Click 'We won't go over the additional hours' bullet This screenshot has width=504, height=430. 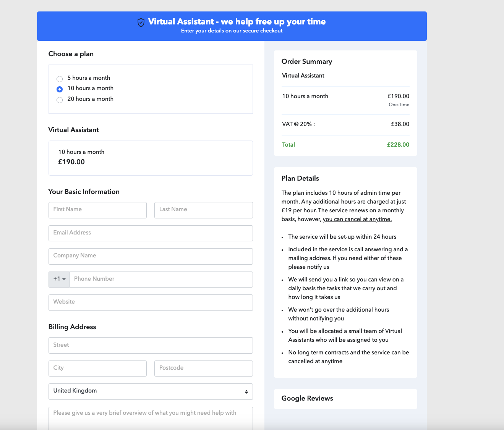[x=339, y=314]
